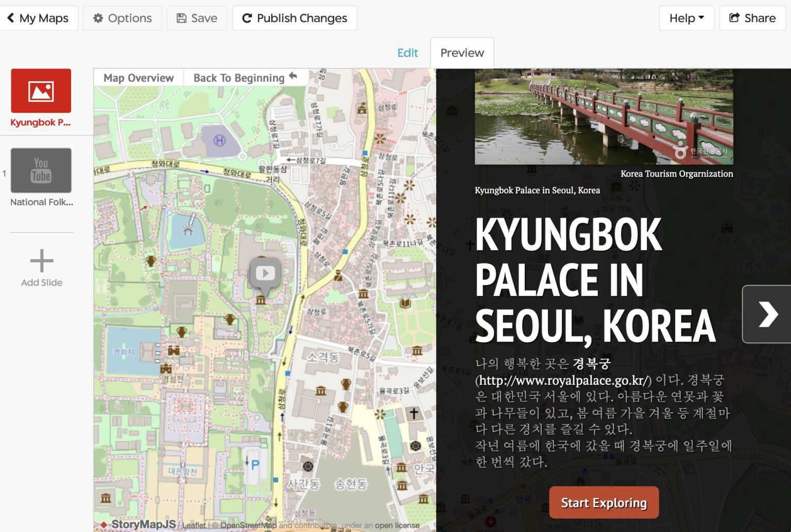Switch to the Edit tab
This screenshot has height=532, width=791.
point(407,52)
